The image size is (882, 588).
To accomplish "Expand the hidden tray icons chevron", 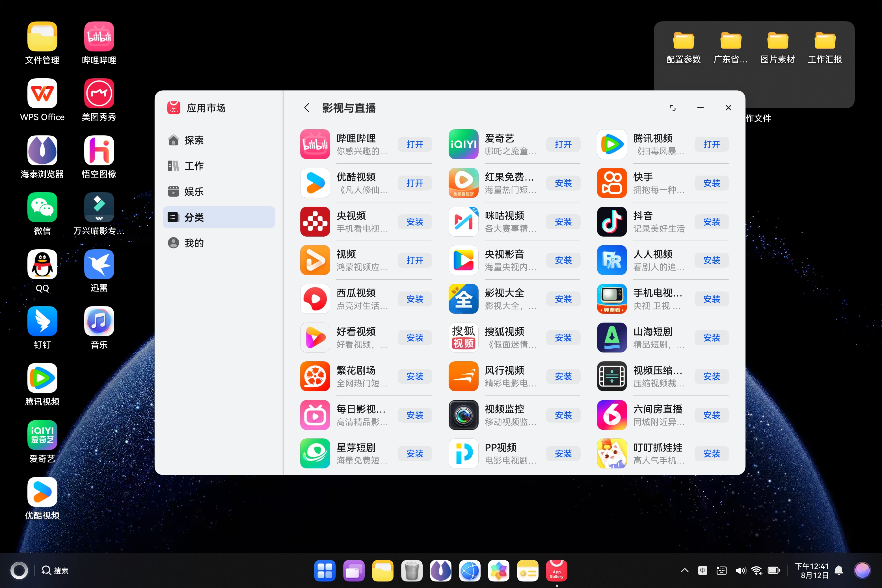I will 685,571.
